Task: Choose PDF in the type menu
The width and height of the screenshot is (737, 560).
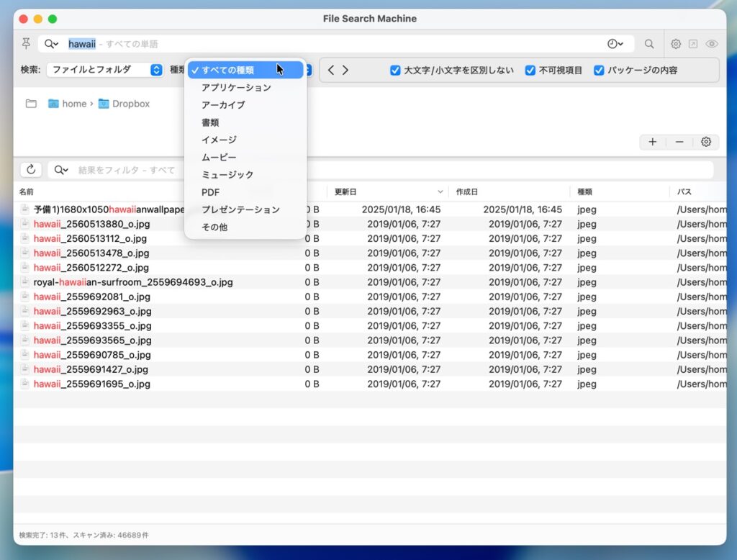Action: [x=211, y=192]
